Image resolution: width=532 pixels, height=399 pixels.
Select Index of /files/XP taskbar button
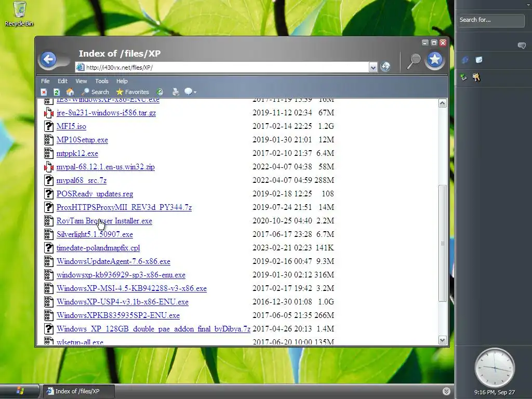pos(79,391)
